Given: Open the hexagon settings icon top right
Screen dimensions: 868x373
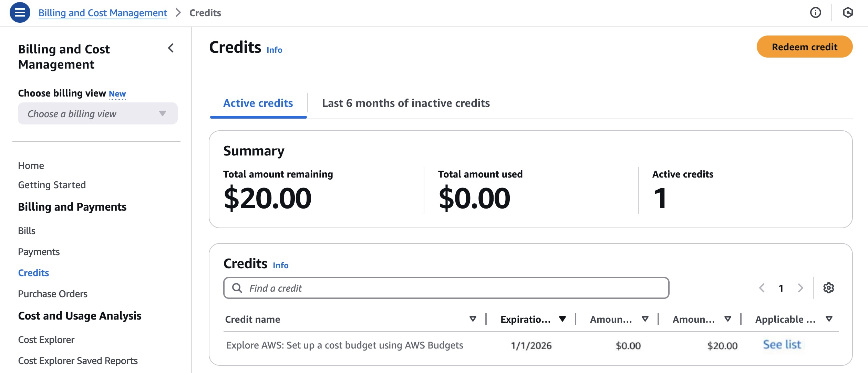Looking at the screenshot, I should click(848, 13).
